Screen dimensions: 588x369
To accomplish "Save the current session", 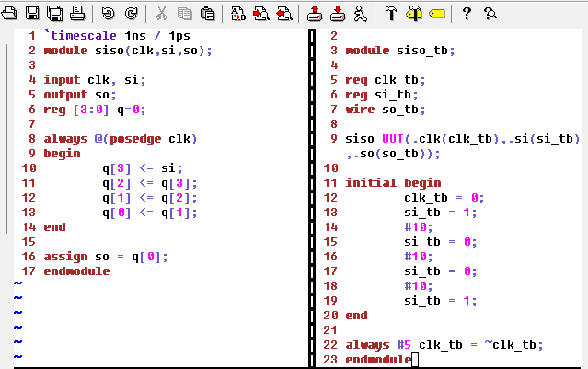I will pyautogui.click(x=337, y=13).
